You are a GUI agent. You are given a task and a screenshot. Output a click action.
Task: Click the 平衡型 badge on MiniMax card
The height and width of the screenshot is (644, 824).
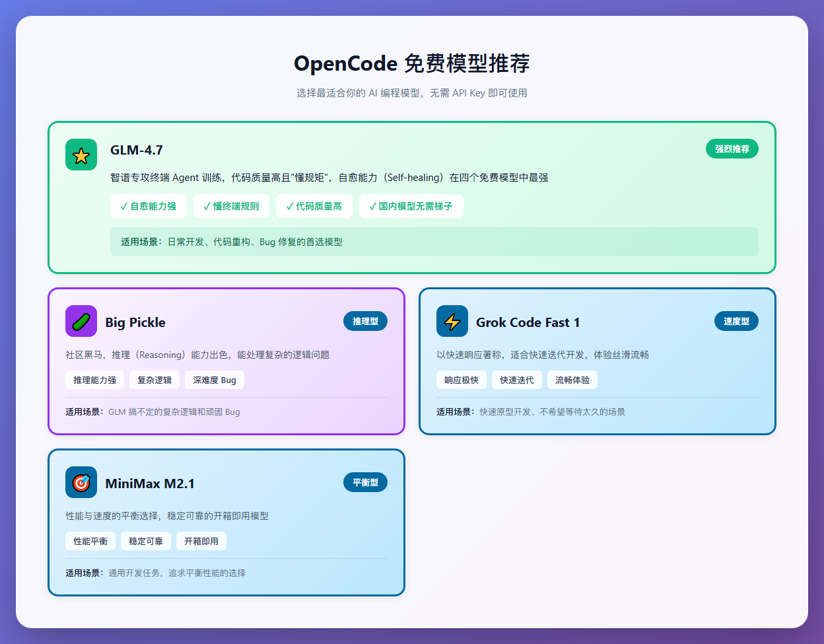pos(365,482)
